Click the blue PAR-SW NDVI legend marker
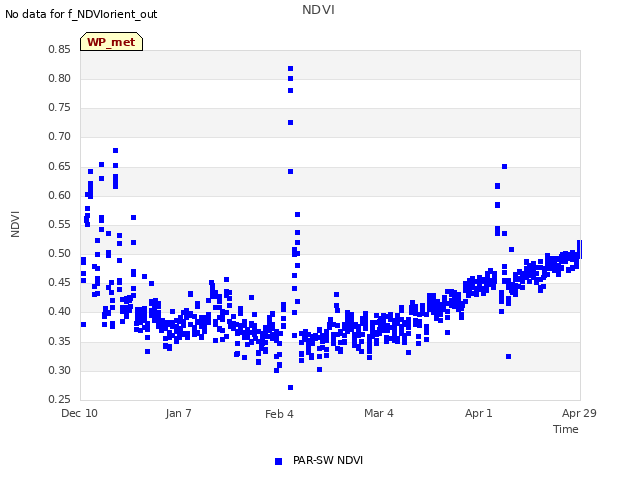Screen dimensions: 640x480 pyautogui.click(x=278, y=461)
